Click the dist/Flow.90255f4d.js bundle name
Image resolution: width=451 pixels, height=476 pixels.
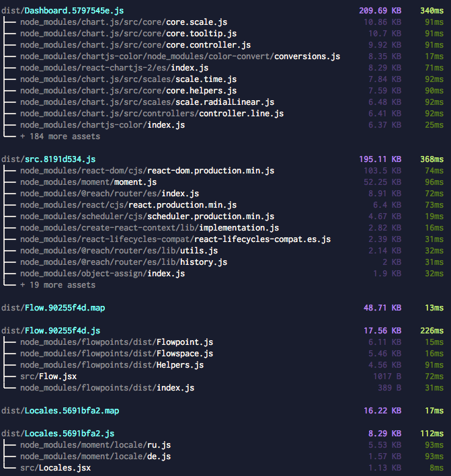coord(51,331)
